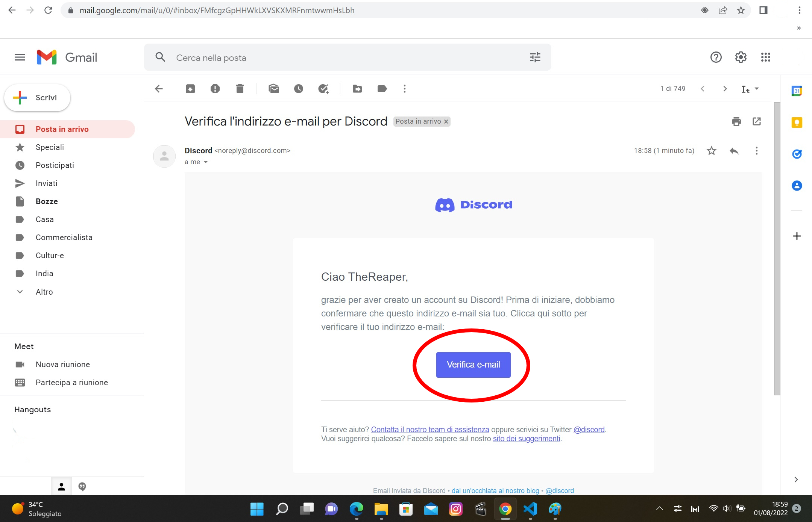
Task: Print the Discord email
Action: 736,121
